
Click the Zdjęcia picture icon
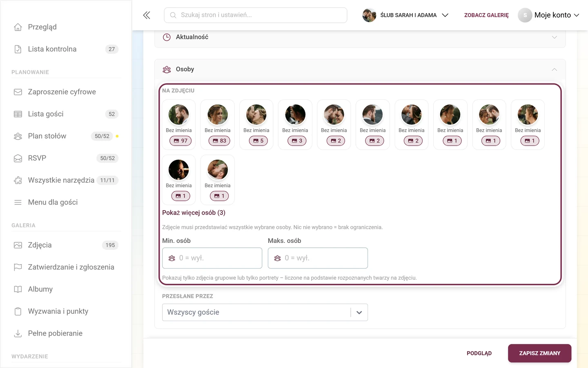tap(18, 245)
